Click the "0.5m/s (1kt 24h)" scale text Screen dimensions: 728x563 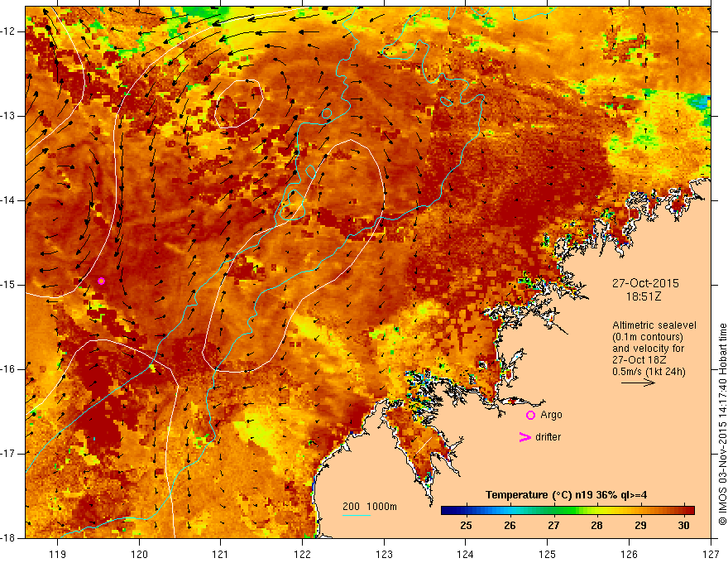649,372
